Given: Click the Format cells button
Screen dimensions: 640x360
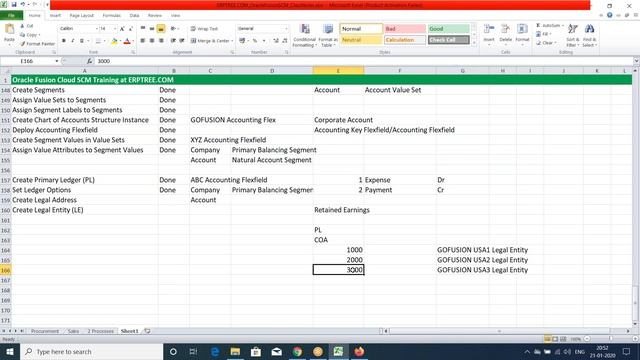Looking at the screenshot, I should click(x=522, y=34).
